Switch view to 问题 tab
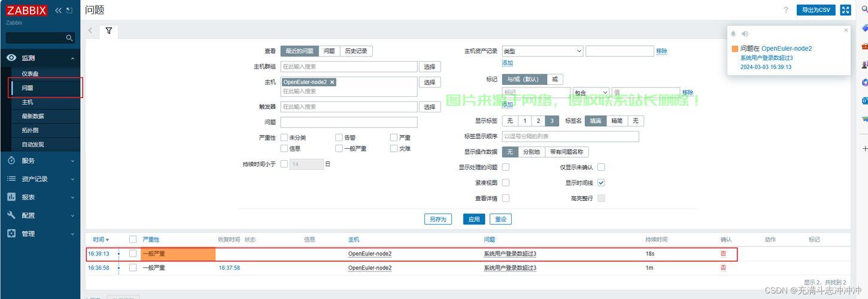 [329, 51]
